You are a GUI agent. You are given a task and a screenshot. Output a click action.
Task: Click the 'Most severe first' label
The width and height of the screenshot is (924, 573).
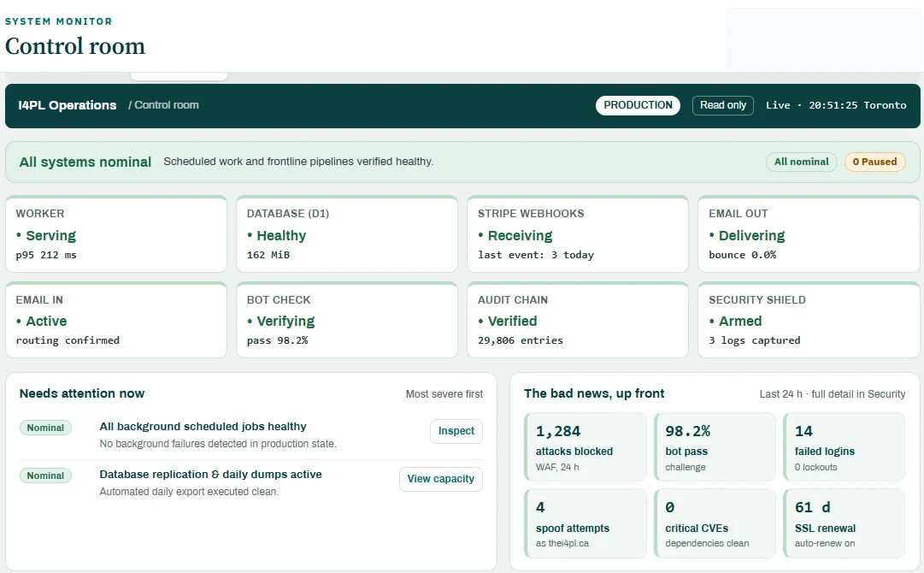[x=444, y=393]
